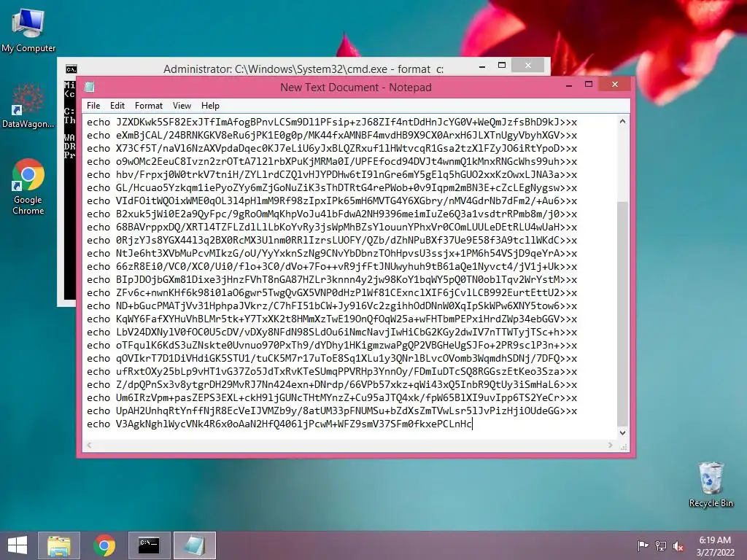Click the line starting "echo X73Cf5T"
747x560 pixels.
pyautogui.click(x=332, y=149)
